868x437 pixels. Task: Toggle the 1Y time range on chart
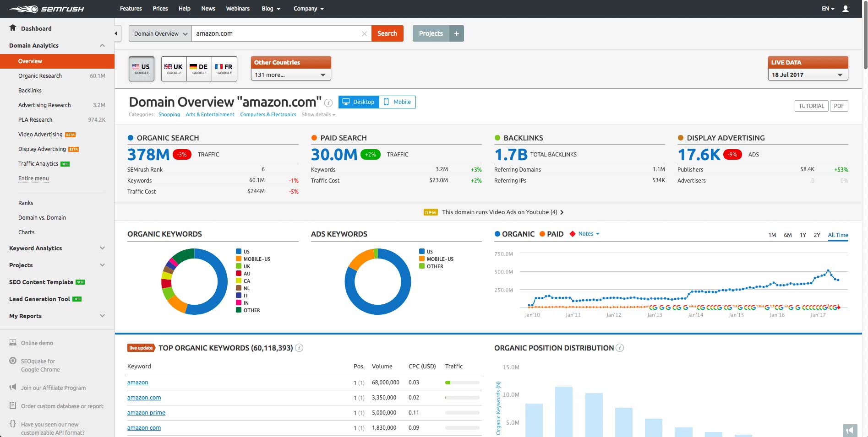[x=802, y=235]
